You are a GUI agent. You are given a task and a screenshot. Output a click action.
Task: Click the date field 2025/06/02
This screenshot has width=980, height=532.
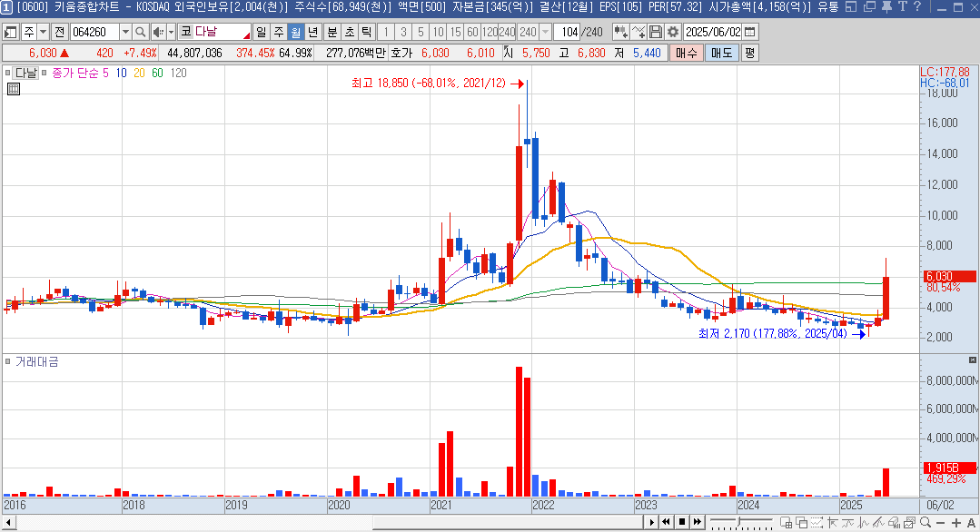(x=712, y=32)
